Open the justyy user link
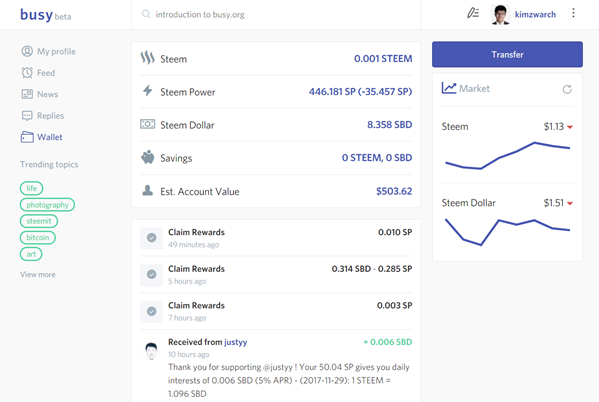This screenshot has width=599, height=402. click(236, 342)
